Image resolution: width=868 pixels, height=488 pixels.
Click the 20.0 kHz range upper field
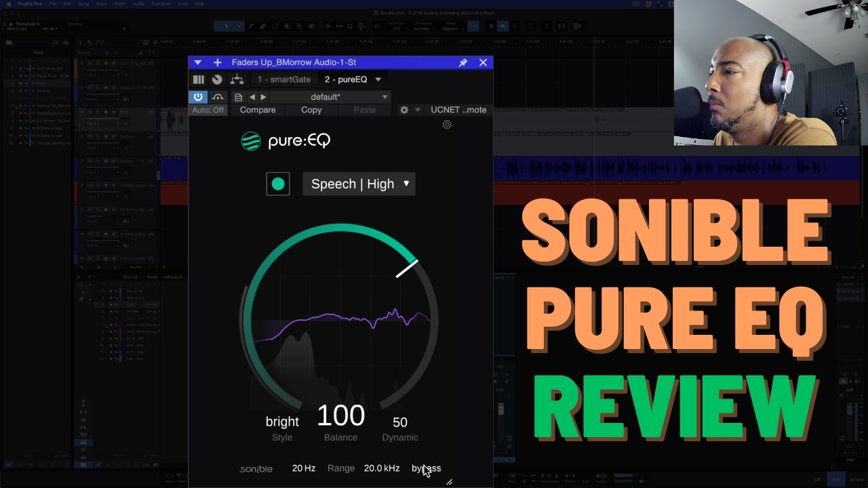(382, 468)
